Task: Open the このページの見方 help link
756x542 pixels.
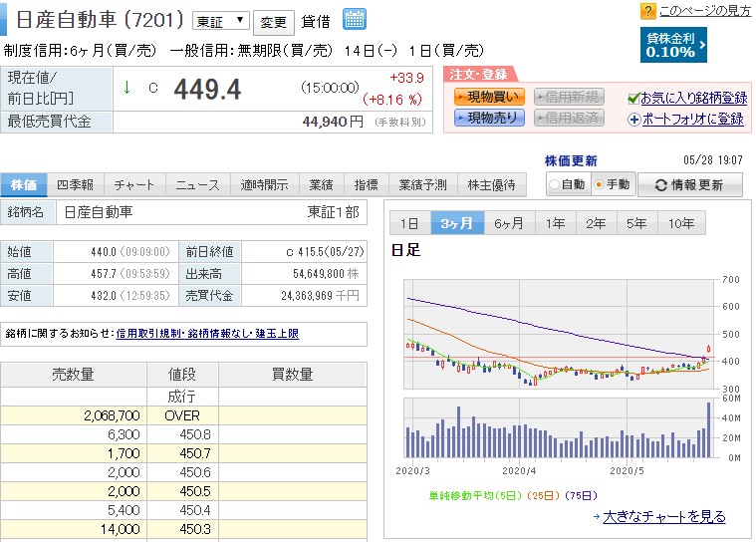Action: (x=705, y=11)
